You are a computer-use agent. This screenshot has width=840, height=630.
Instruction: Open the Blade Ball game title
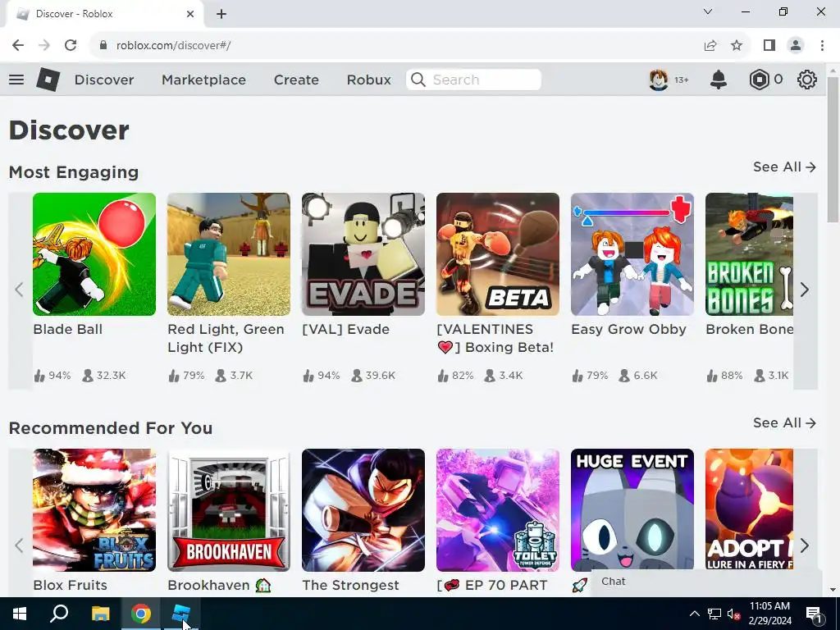pyautogui.click(x=67, y=330)
